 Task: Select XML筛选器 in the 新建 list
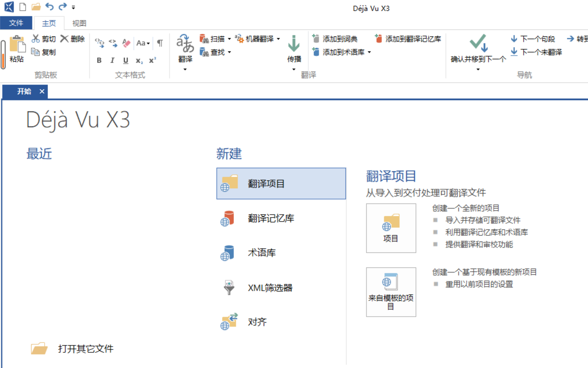coord(281,287)
